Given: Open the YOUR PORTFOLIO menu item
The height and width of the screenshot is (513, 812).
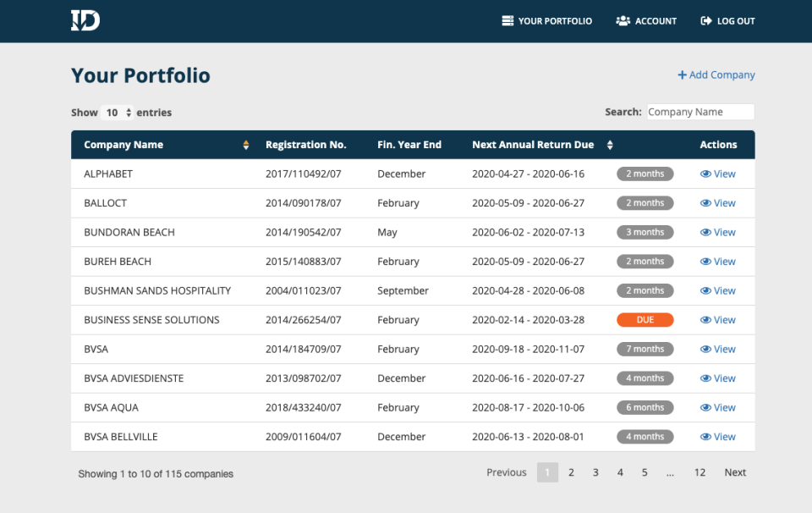Looking at the screenshot, I should point(547,20).
